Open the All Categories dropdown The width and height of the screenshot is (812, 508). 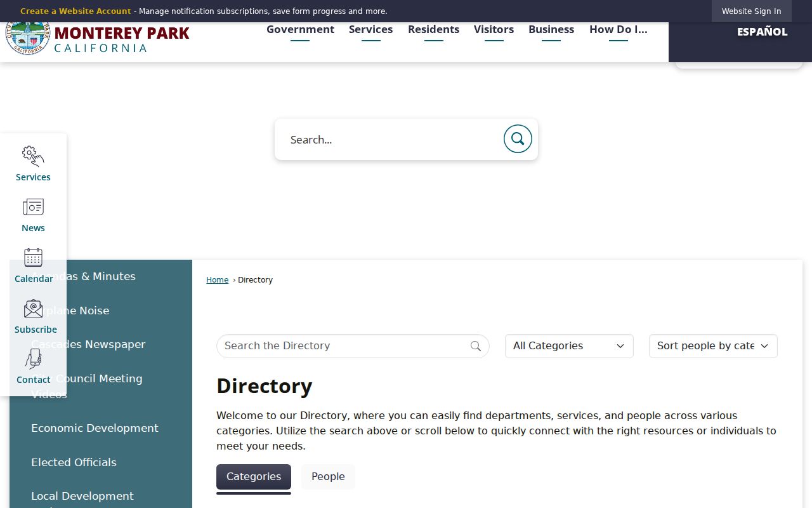click(x=569, y=346)
